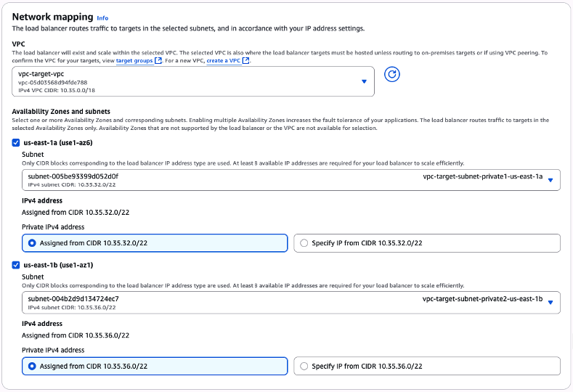The height and width of the screenshot is (392, 573).
Task: Follow the target groups link
Action: coord(134,61)
